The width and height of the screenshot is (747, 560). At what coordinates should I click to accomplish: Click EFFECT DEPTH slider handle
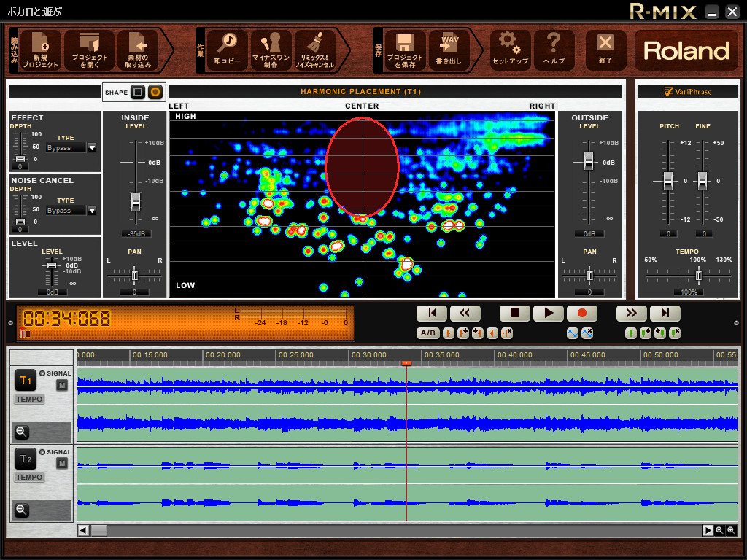pyautogui.click(x=20, y=158)
